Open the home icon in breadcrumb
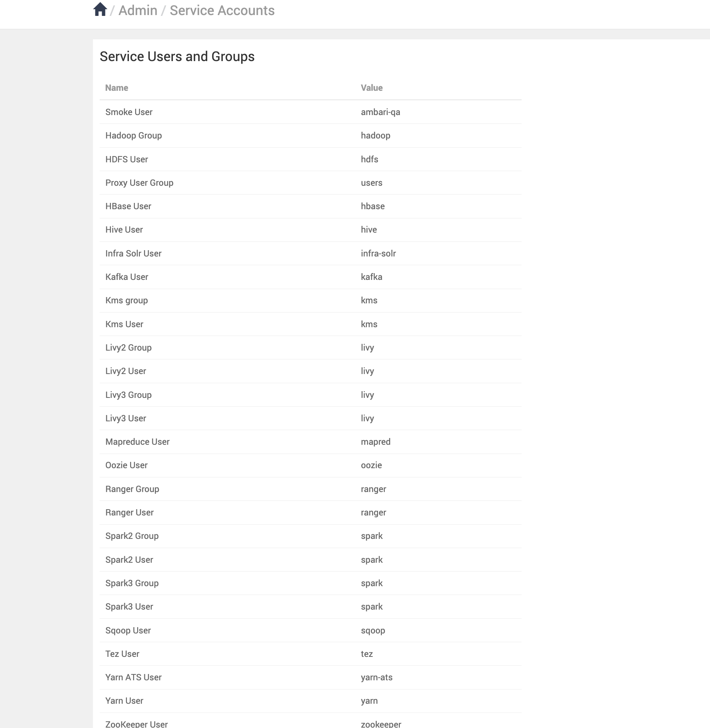 [x=100, y=9]
